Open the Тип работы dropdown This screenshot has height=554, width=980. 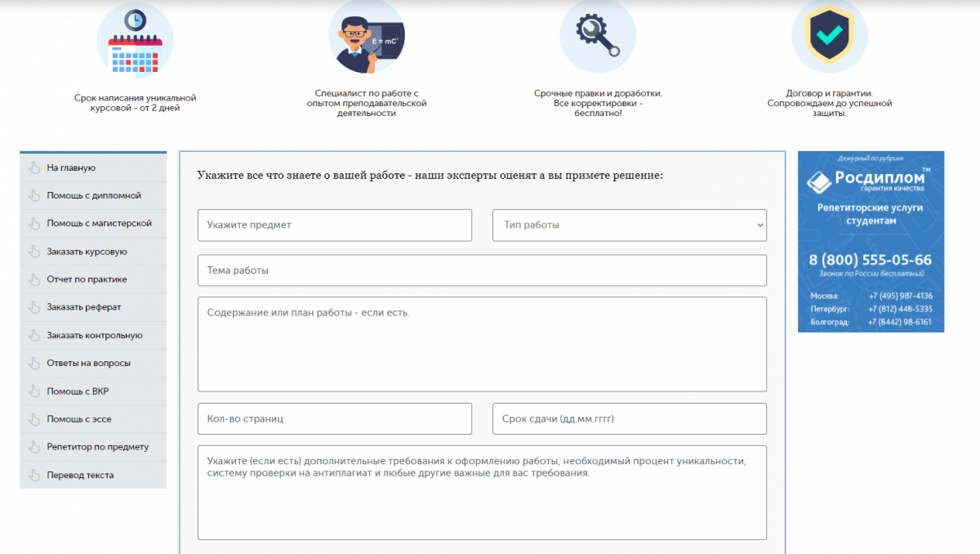(629, 226)
